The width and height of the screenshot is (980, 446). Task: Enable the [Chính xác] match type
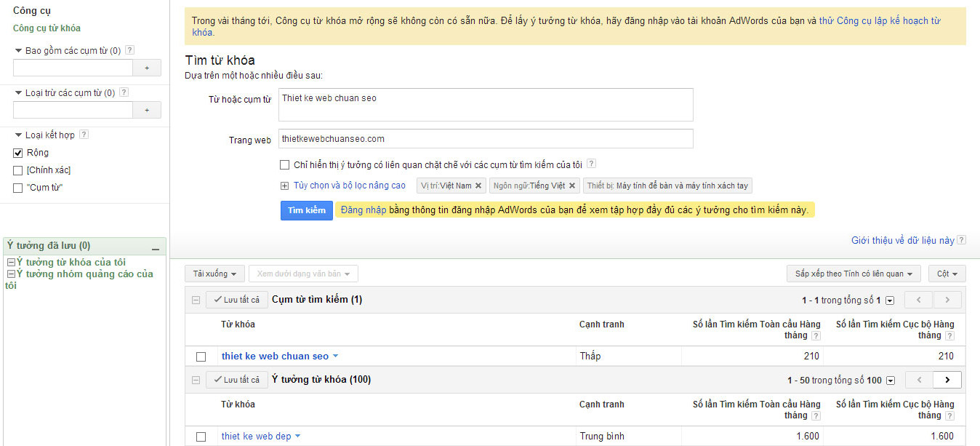click(x=18, y=170)
